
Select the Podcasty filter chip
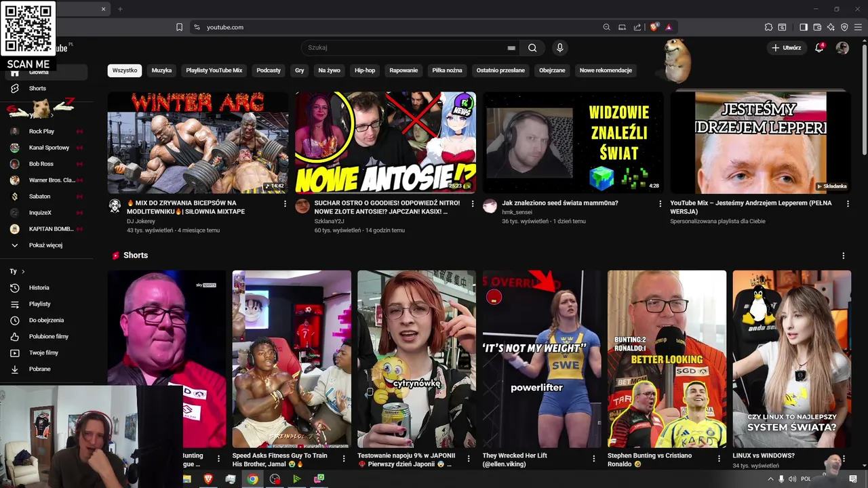(x=269, y=70)
